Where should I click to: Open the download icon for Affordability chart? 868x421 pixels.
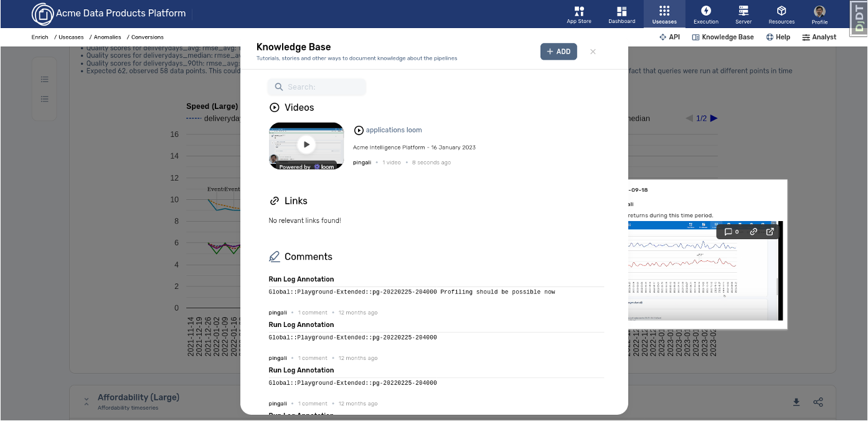coord(796,402)
